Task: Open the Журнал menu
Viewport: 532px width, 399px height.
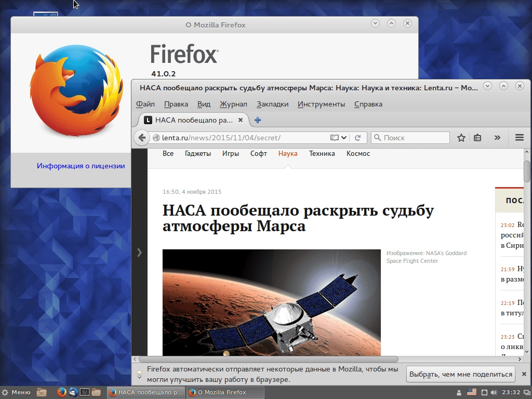Action: tap(233, 104)
